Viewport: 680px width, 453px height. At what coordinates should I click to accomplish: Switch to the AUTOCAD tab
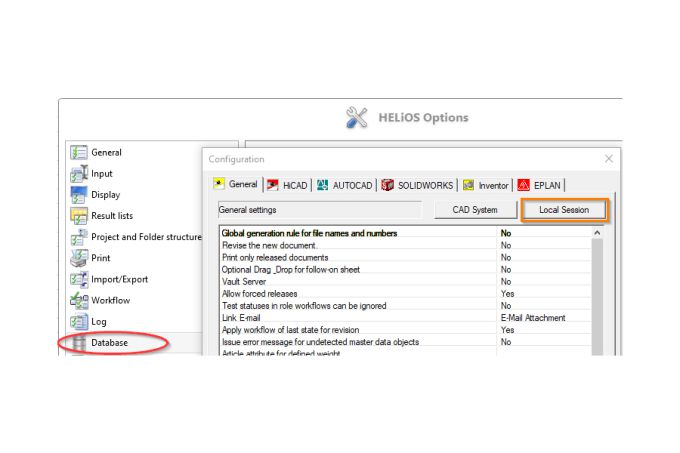tap(344, 186)
